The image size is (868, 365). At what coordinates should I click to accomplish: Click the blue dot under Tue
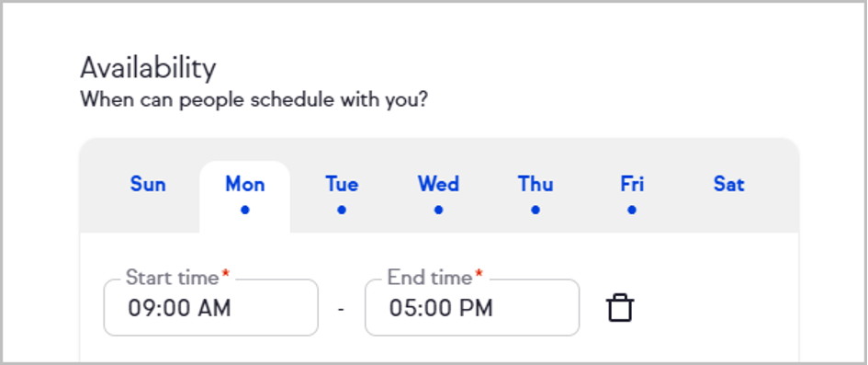(x=342, y=210)
